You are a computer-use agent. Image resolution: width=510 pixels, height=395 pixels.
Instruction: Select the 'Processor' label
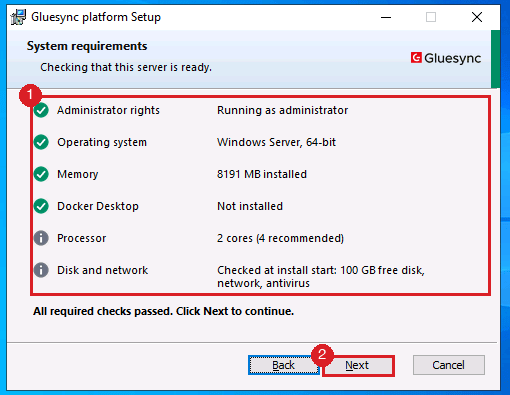[x=82, y=238]
